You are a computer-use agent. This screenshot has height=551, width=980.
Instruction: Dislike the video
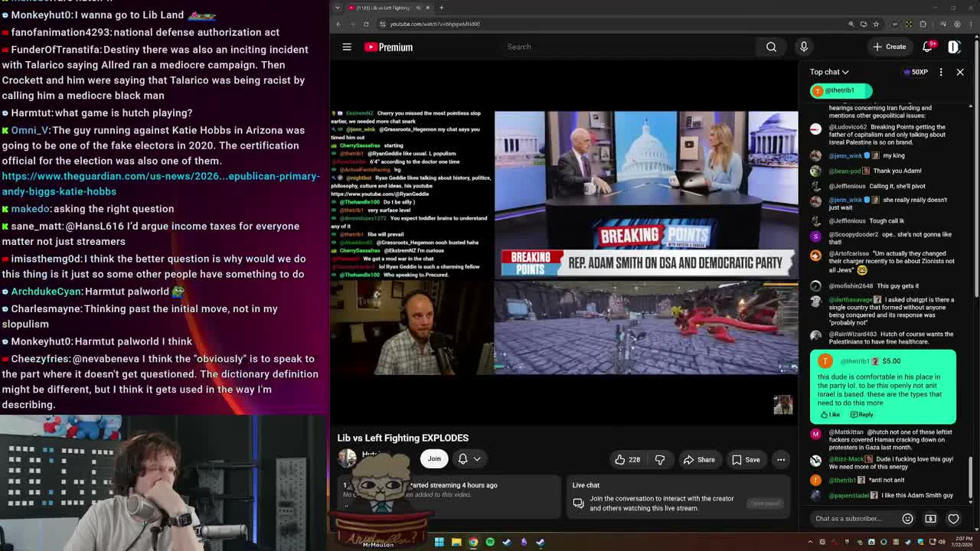click(660, 460)
